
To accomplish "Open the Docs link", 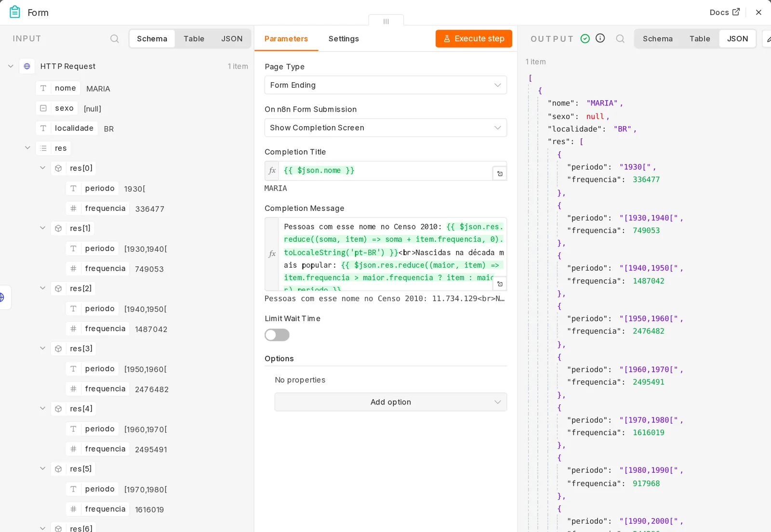I will point(724,12).
